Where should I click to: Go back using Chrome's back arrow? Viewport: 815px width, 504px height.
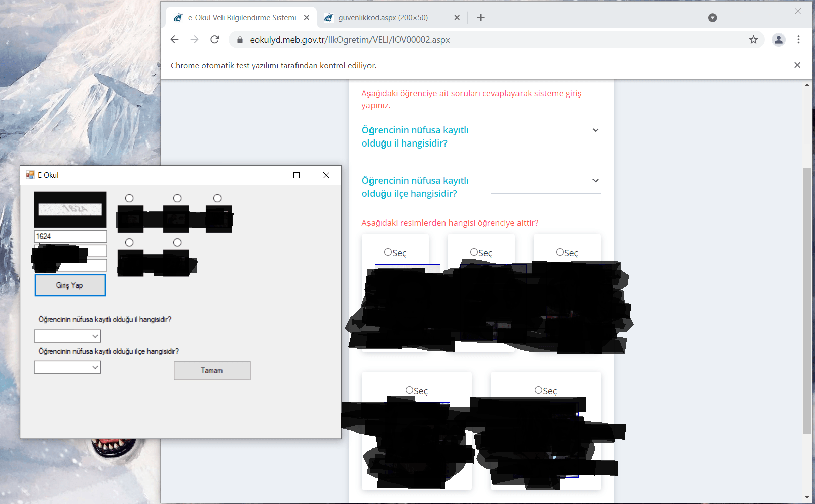174,39
